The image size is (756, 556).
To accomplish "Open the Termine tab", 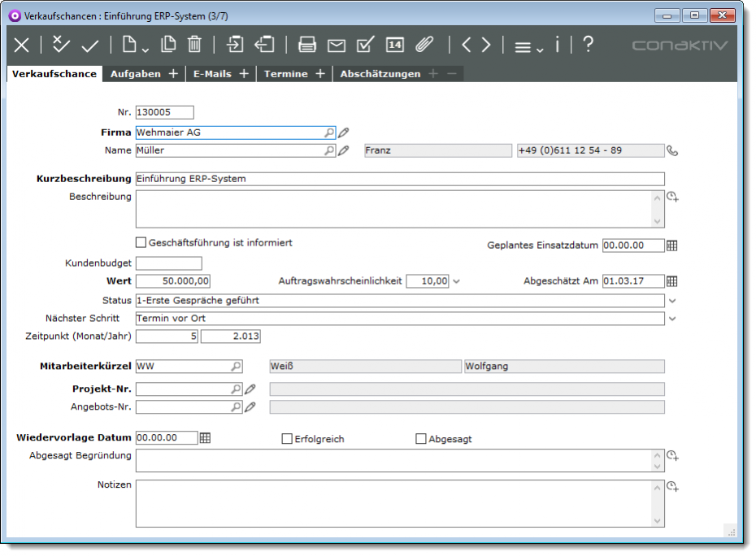I will 285,74.
